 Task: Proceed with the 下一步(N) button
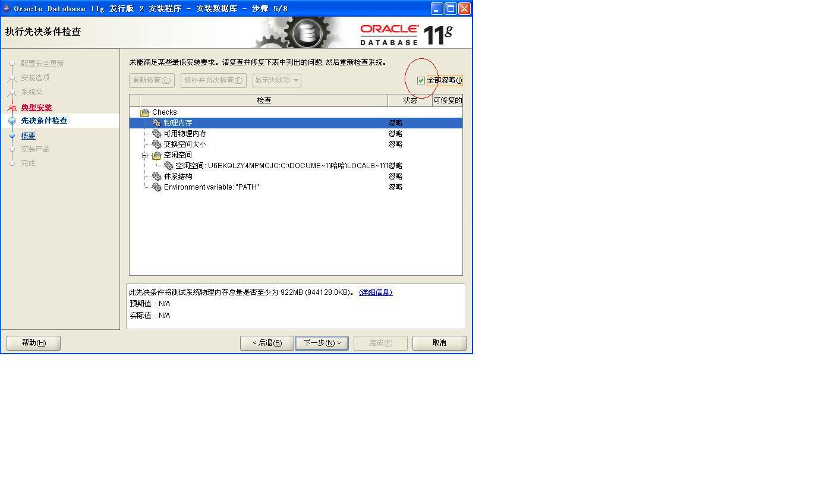(322, 343)
